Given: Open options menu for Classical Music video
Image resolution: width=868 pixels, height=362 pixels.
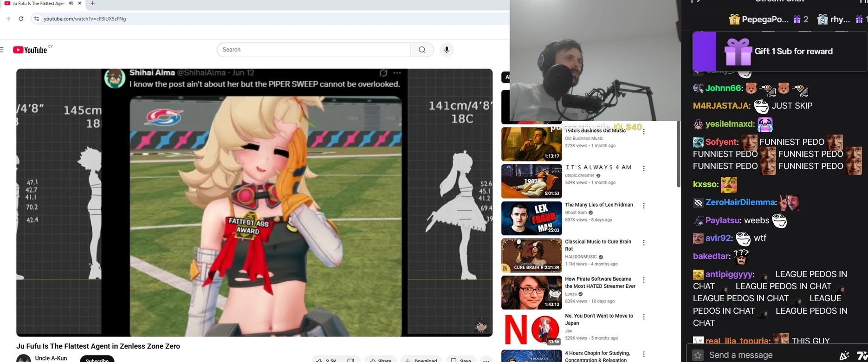Looking at the screenshot, I should [644, 243].
